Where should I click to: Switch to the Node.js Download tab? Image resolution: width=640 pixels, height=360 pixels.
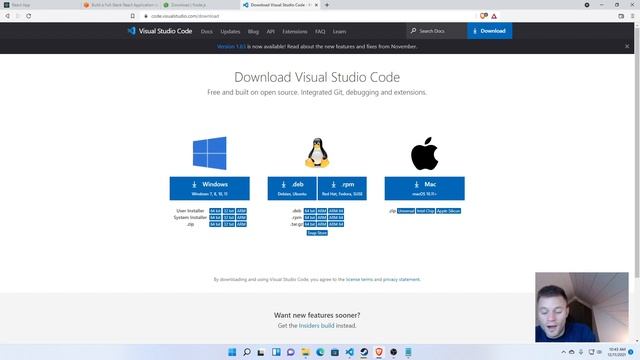tap(199, 5)
